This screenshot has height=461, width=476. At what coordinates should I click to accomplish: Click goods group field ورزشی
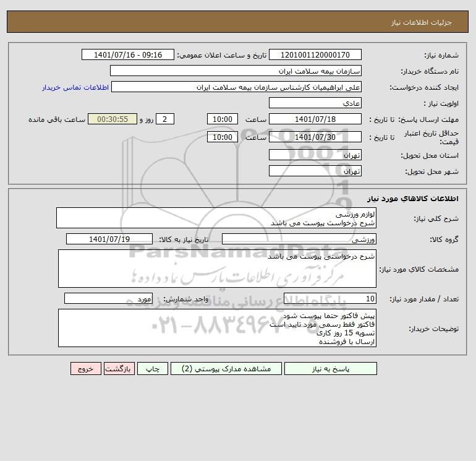[x=299, y=239]
